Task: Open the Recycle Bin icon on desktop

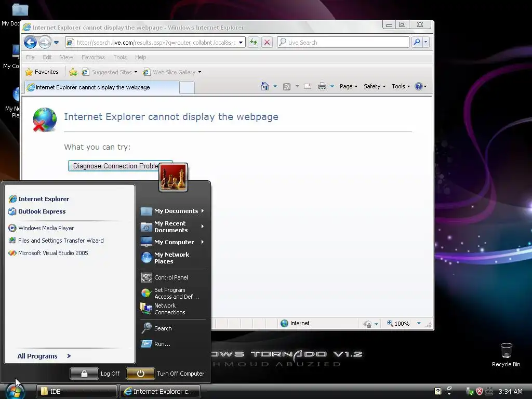Action: (x=506, y=354)
